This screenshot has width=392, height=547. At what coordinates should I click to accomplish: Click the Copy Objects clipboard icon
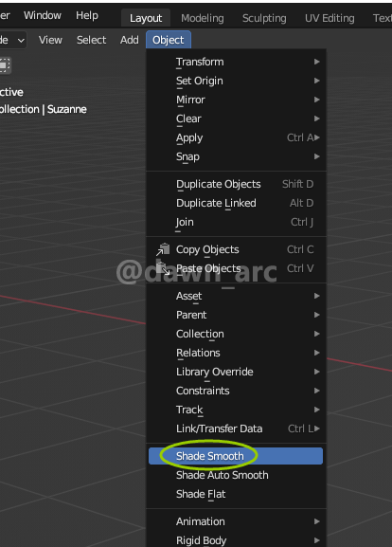[163, 249]
